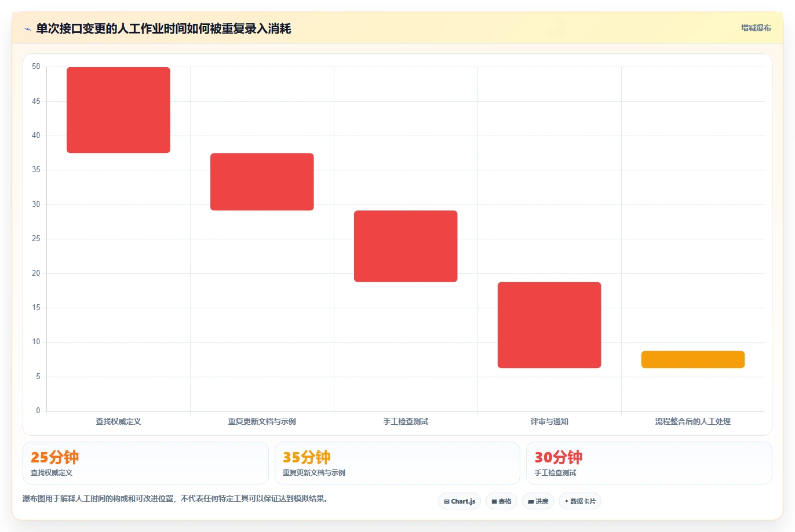Click the x-axis label 查找权威定义
The image size is (795, 532).
118,421
